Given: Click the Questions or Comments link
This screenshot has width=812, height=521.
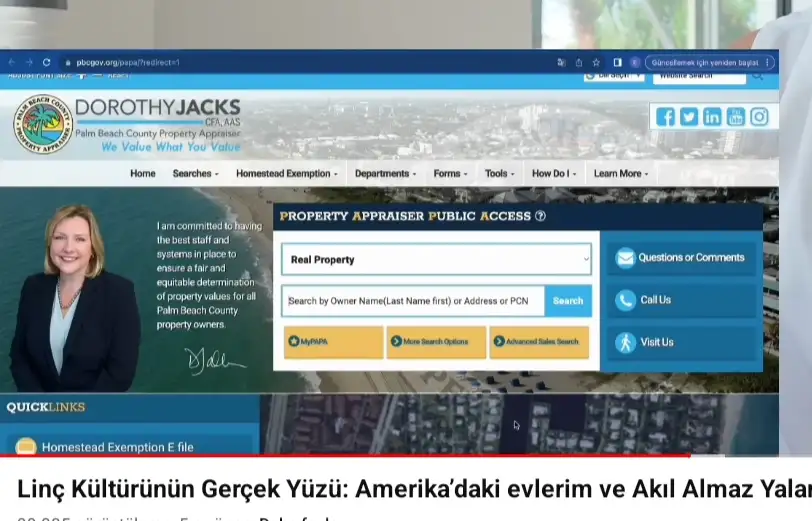Looking at the screenshot, I should [x=681, y=258].
